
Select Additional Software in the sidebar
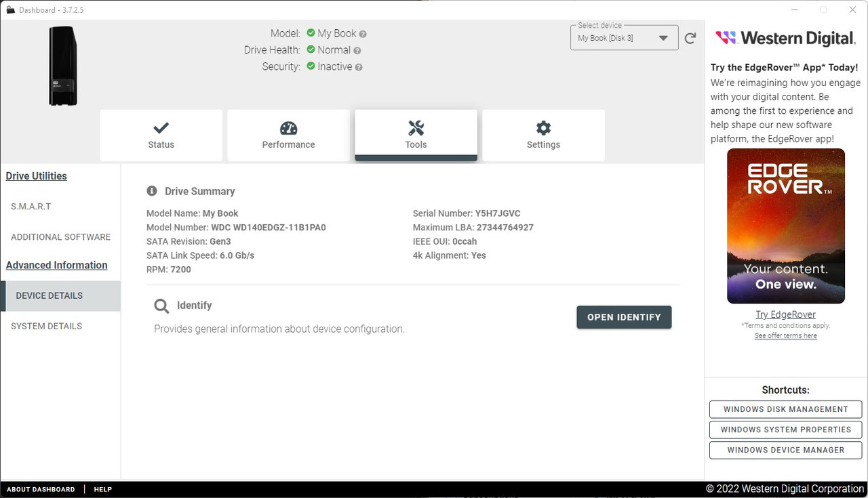[x=60, y=237]
